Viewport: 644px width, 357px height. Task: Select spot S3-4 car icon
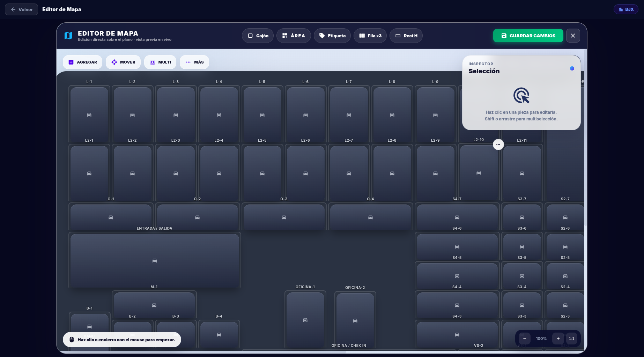(x=522, y=305)
